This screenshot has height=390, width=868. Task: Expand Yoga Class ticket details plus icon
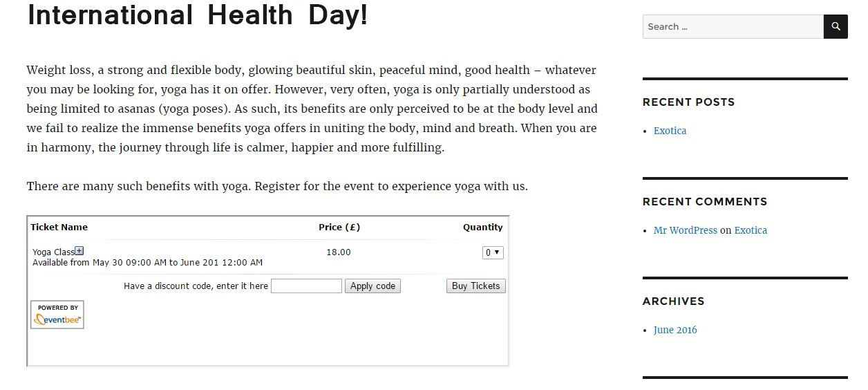point(79,251)
